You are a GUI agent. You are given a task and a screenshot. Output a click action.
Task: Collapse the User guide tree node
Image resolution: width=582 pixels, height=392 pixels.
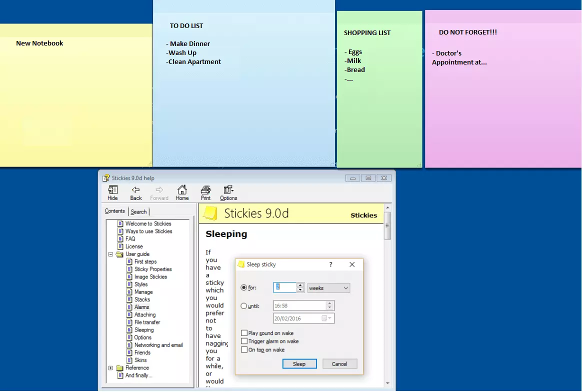[110, 254]
